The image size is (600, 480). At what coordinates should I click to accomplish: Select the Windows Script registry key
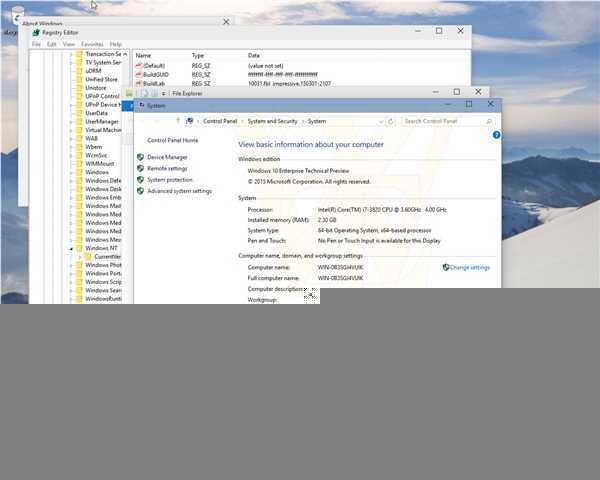pyautogui.click(x=103, y=282)
